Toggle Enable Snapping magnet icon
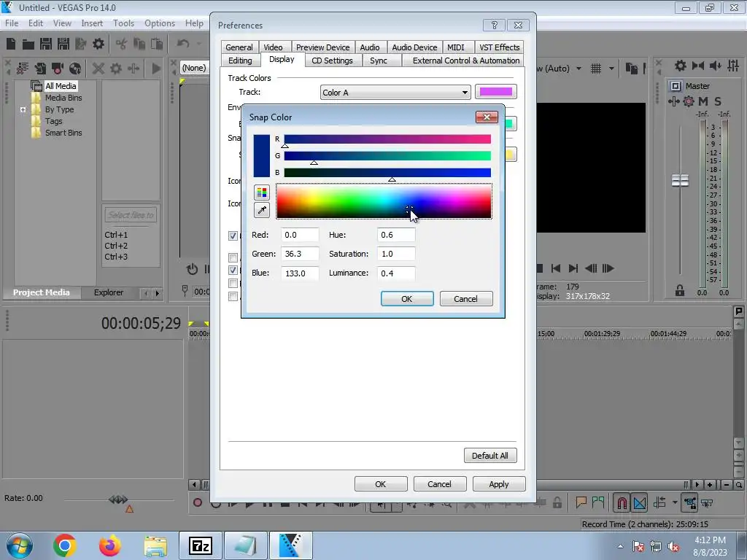 tap(622, 503)
